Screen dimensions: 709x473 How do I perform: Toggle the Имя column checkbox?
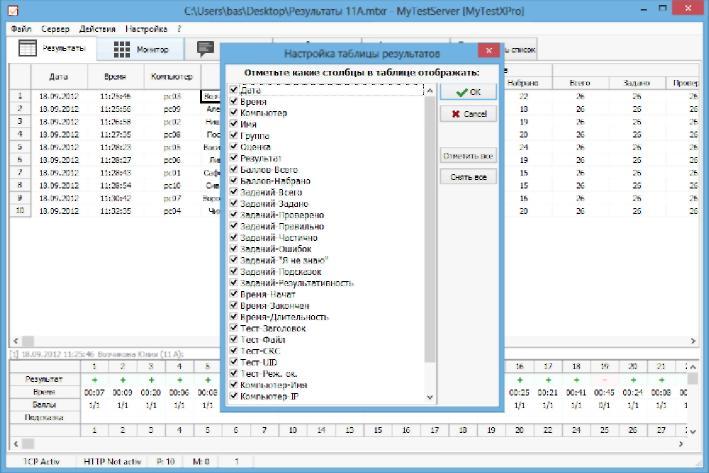click(233, 124)
